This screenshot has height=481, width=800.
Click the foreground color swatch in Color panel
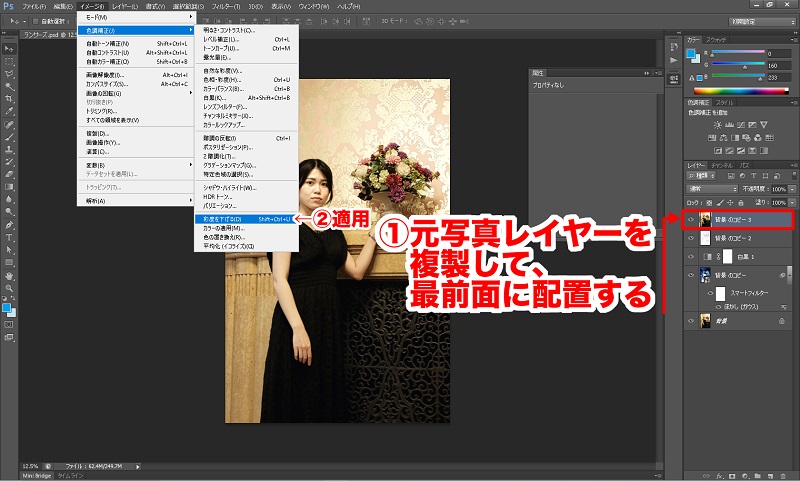click(691, 54)
